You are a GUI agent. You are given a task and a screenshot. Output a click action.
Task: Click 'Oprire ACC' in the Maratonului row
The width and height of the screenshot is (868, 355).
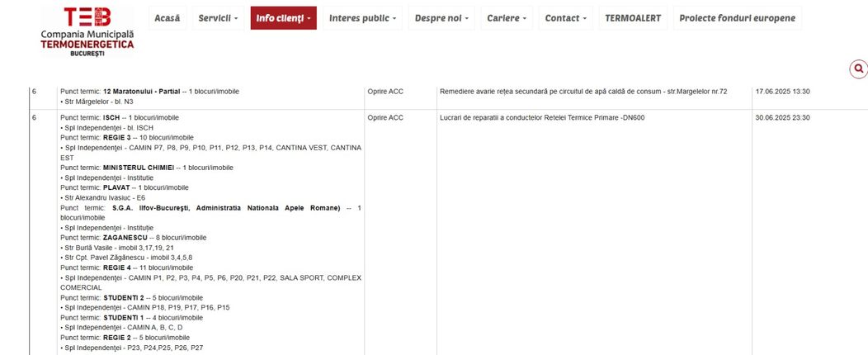click(x=385, y=92)
